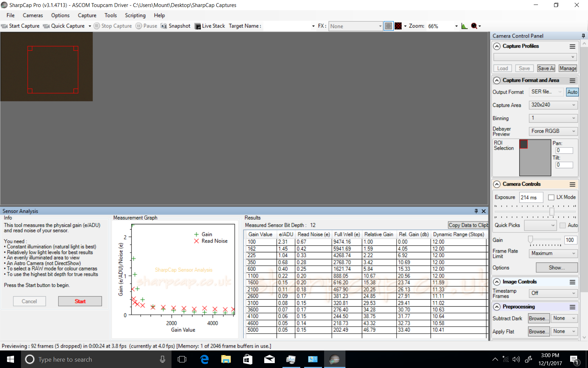The width and height of the screenshot is (588, 368).
Task: Click the focus score magnifier icon
Action: [474, 26]
